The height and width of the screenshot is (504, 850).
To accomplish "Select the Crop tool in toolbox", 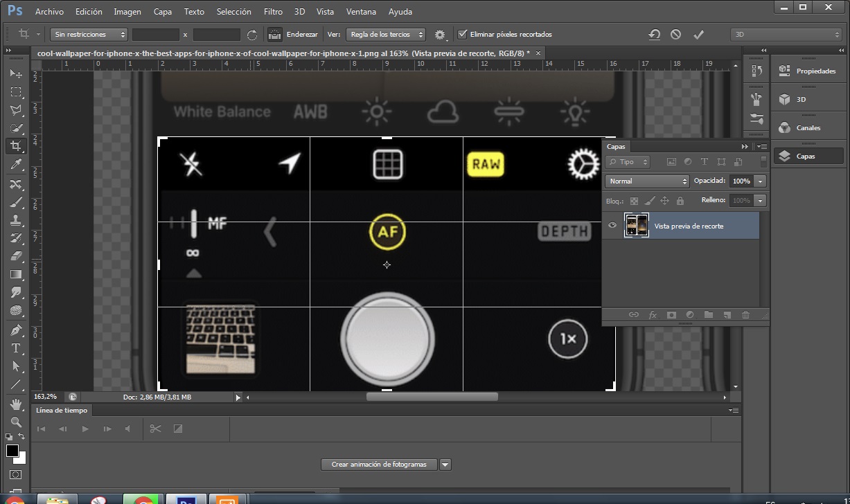I will point(15,146).
